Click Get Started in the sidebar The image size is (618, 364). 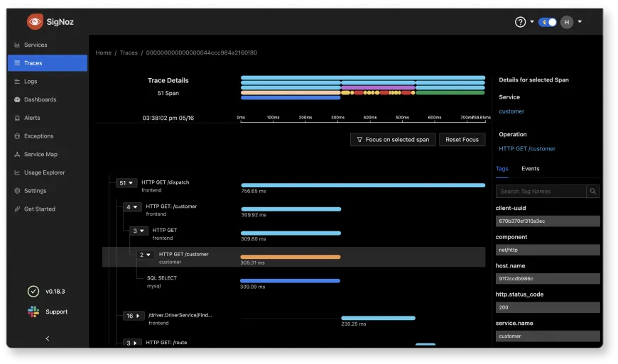(39, 209)
